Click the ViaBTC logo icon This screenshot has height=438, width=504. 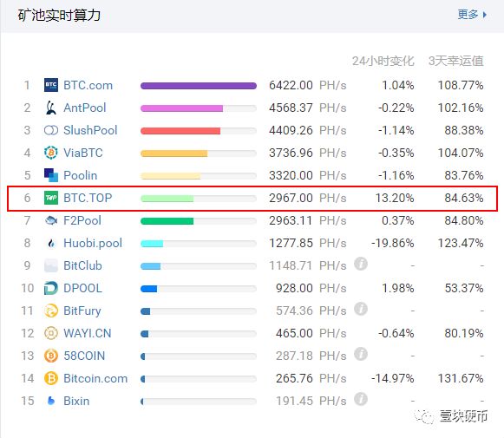(x=51, y=153)
